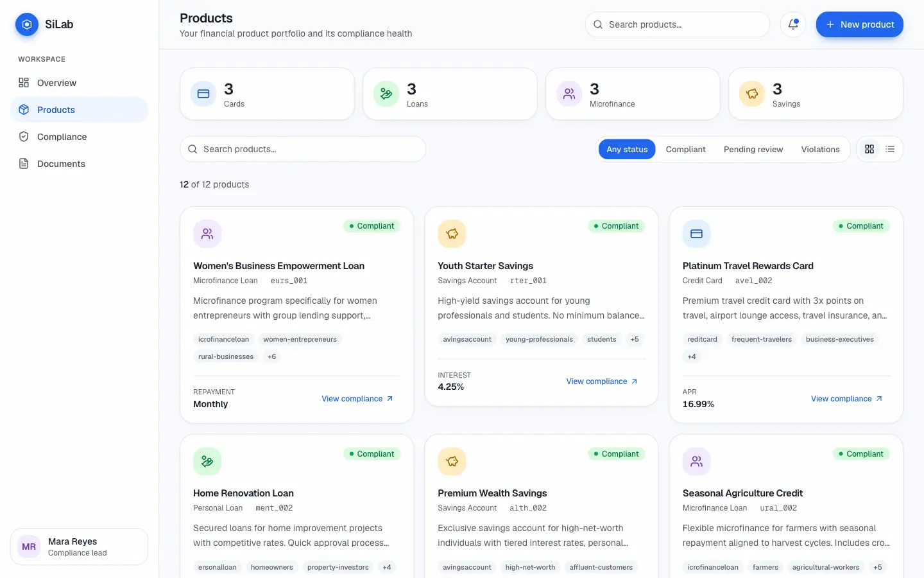Screen dimensions: 924x578
Task: Filter by Compliant status
Action: [685, 149]
